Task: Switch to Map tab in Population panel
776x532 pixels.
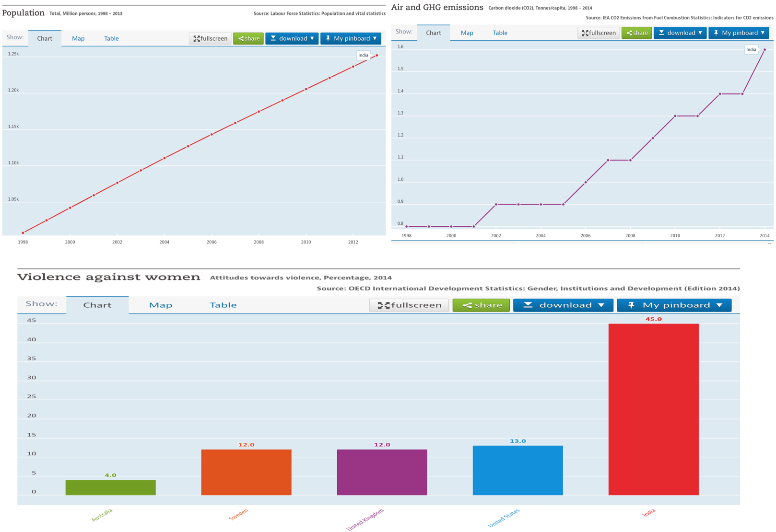Action: point(78,38)
